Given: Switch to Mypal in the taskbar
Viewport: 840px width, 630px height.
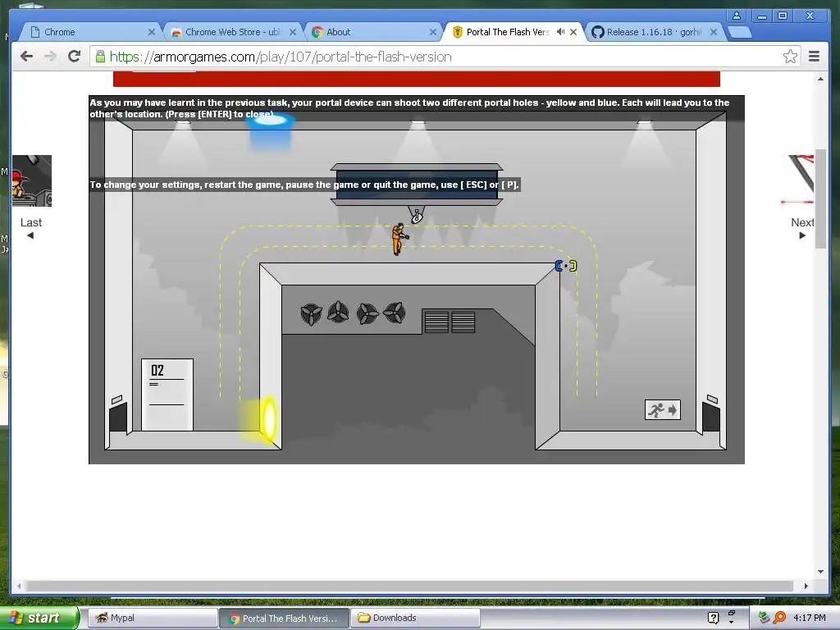Looking at the screenshot, I should click(x=152, y=618).
